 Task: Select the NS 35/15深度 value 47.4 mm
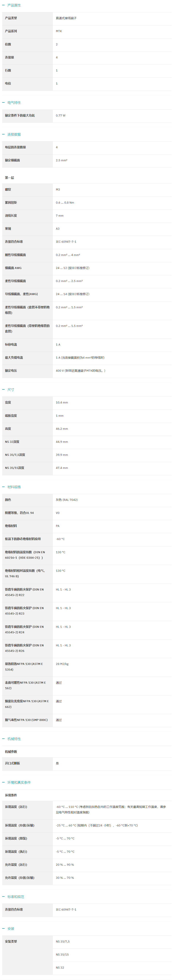point(62,468)
